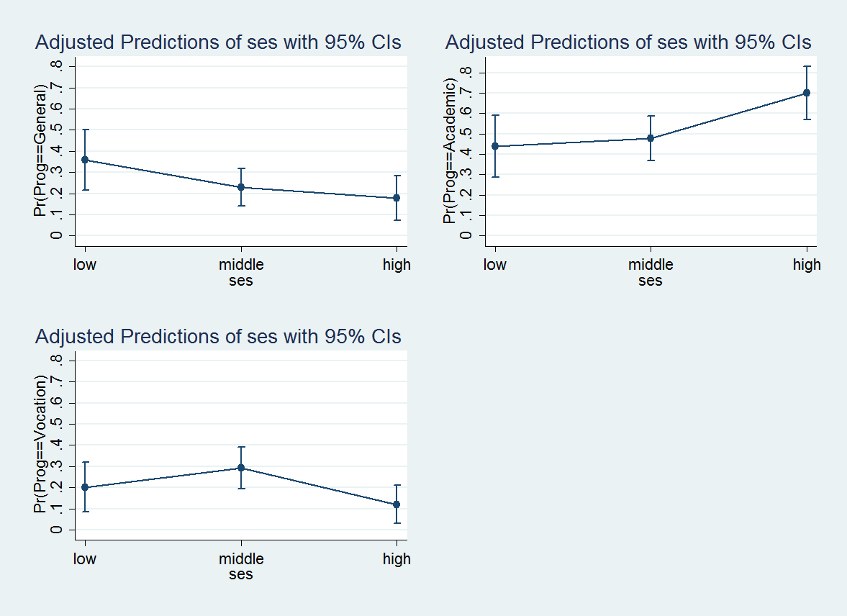Click the "ses" x-axis title under General plot
The width and height of the screenshot is (847, 616).
[241, 281]
